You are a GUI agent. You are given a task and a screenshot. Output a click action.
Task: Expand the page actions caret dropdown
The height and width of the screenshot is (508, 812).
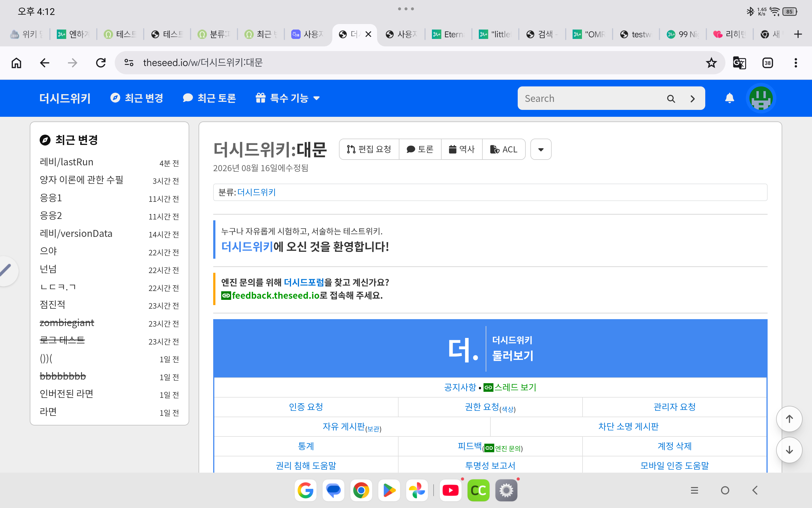pos(541,149)
